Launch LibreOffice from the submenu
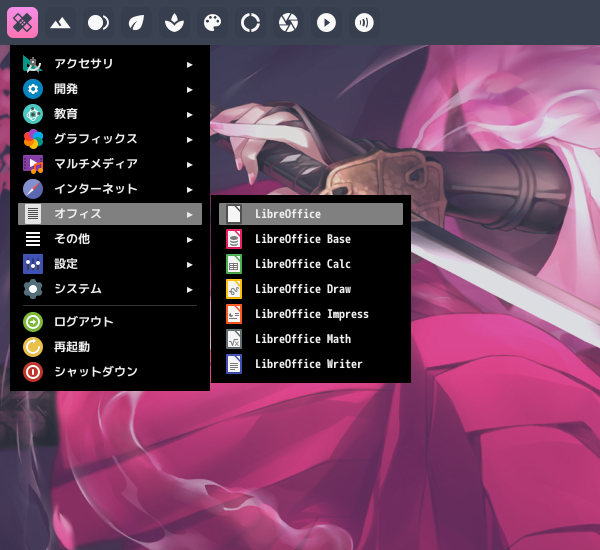 [x=311, y=214]
